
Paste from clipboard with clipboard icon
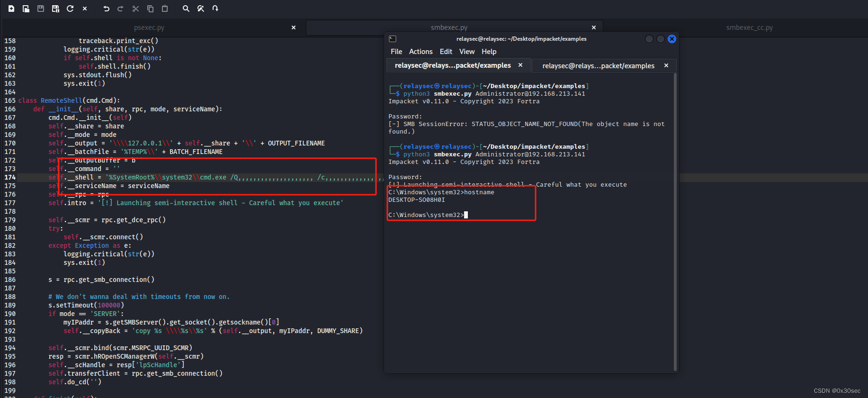point(165,9)
